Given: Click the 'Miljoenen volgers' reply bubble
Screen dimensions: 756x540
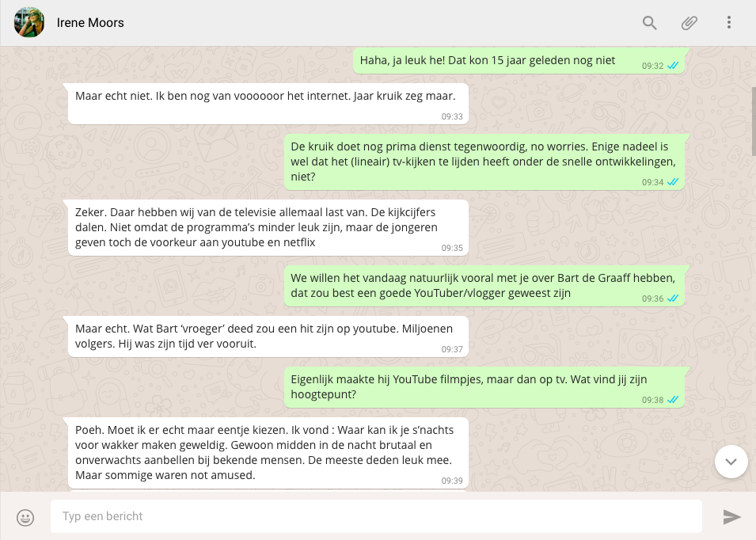Looking at the screenshot, I should (268, 337).
